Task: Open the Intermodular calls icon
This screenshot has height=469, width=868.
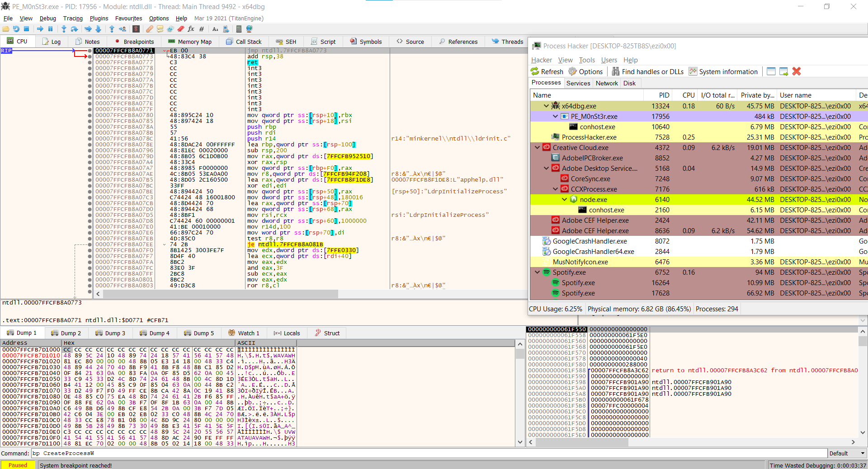Action: click(x=226, y=29)
